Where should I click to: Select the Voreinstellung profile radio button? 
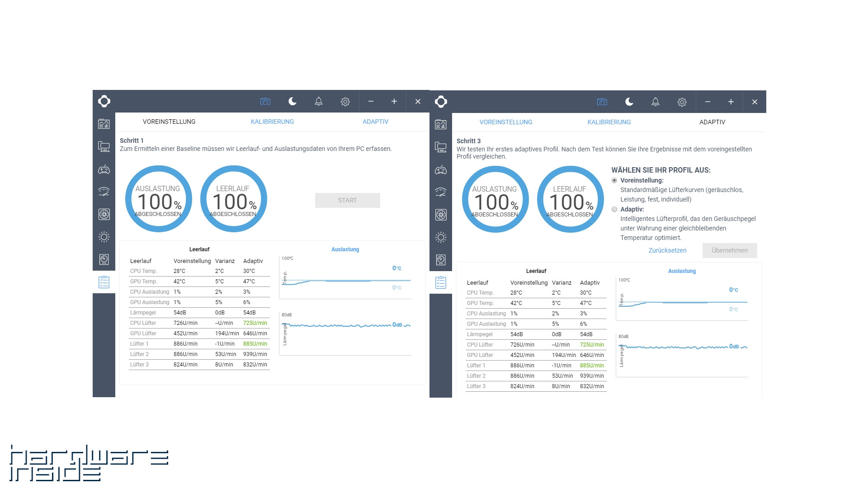pos(614,180)
